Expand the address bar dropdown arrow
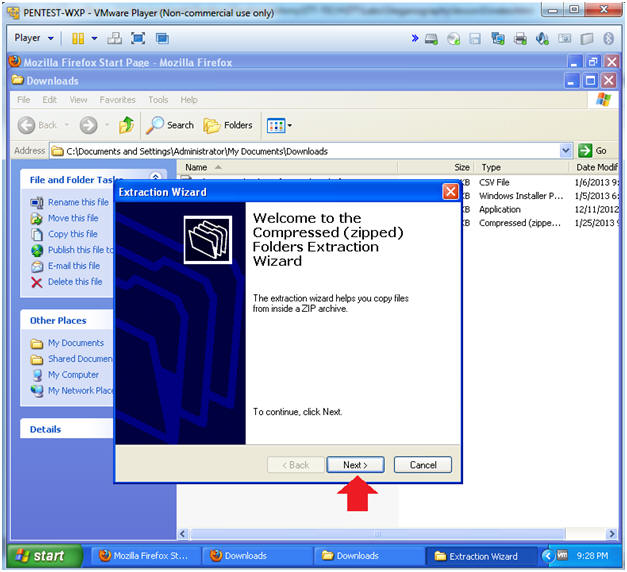The width and height of the screenshot is (627, 572). 565,151
